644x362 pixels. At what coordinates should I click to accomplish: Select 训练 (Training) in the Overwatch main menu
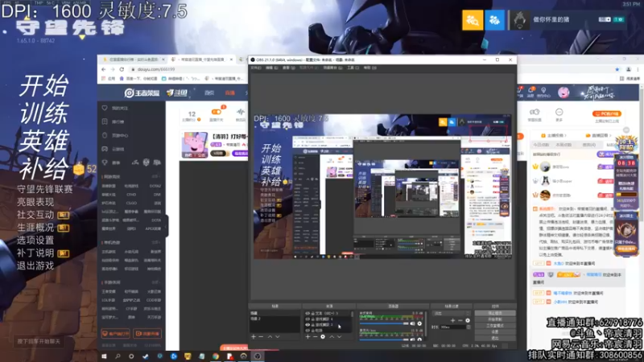point(44,113)
